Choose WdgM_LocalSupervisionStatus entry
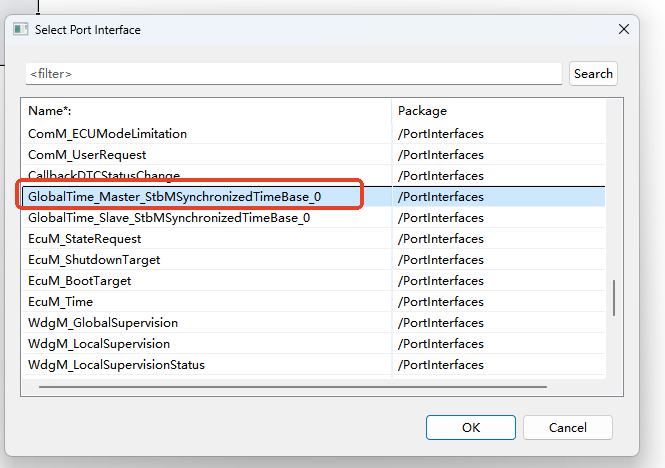This screenshot has height=468, width=665. coord(116,365)
